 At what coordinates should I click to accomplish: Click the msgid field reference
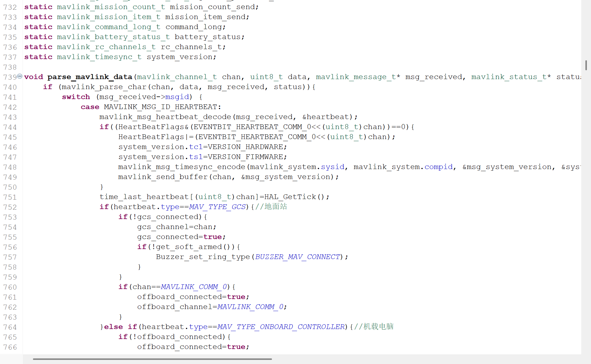(177, 97)
